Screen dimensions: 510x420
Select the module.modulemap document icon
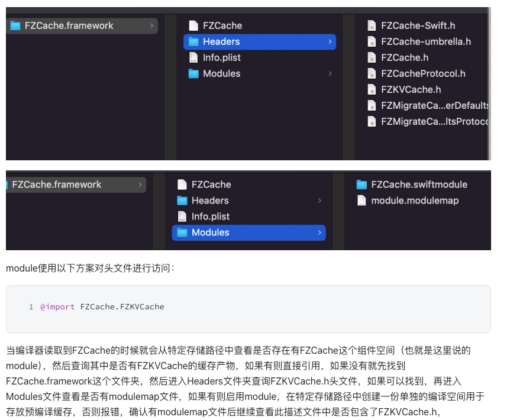[x=361, y=201]
